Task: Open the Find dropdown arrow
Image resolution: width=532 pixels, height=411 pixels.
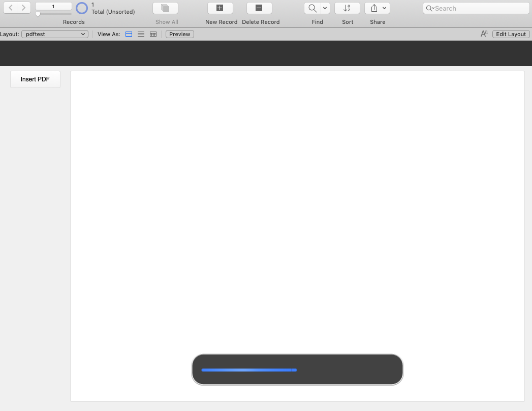Action: (x=325, y=8)
